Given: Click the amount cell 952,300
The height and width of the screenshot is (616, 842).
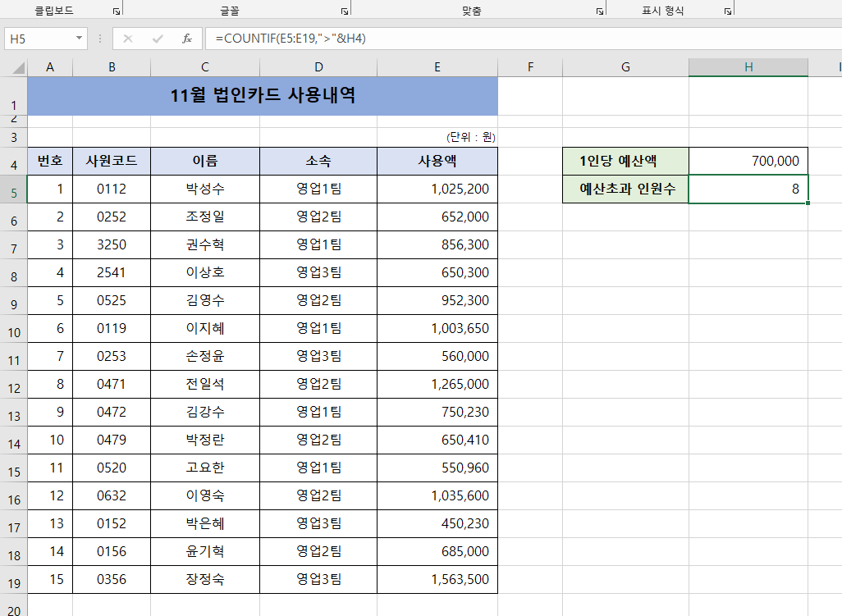Looking at the screenshot, I should pos(437,300).
